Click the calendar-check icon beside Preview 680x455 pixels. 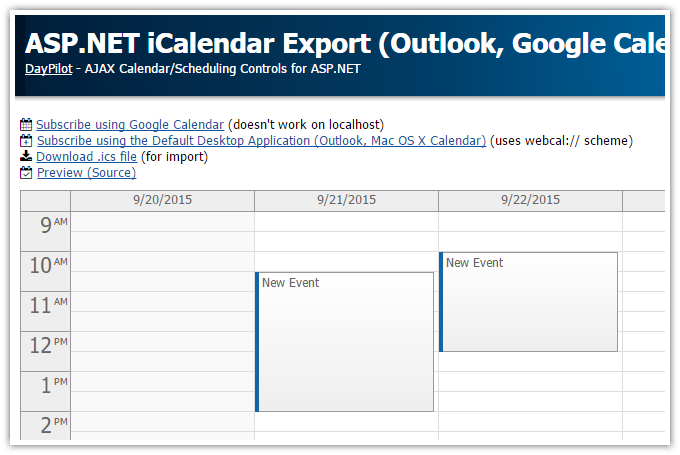click(x=26, y=173)
